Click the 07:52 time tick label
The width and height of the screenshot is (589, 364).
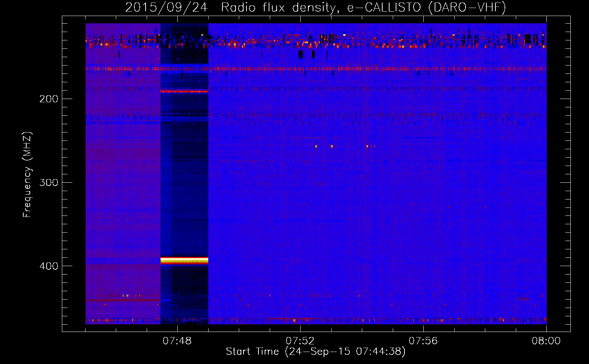[300, 341]
